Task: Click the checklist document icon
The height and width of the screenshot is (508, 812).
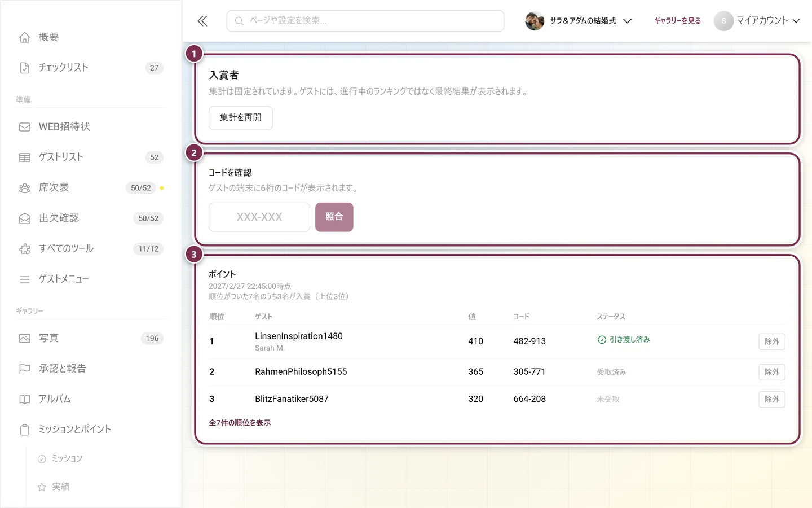Action: pos(25,68)
